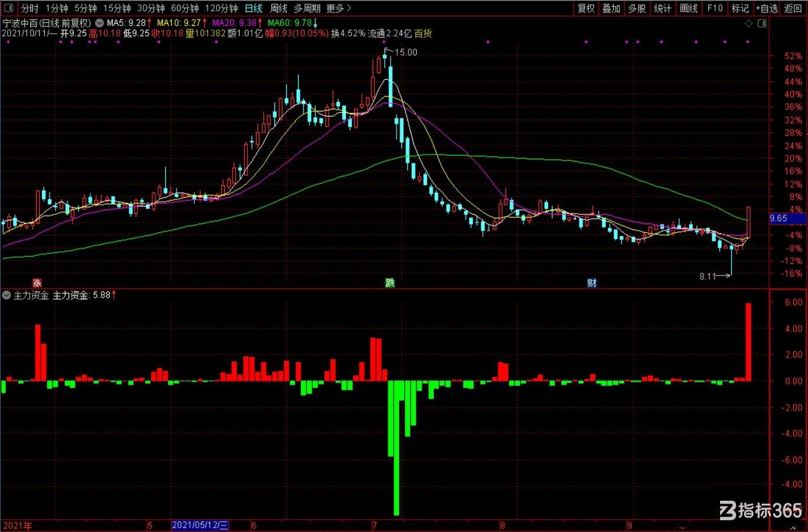808x532 pixels.
Task: Click the 标记 mark button
Action: (x=740, y=8)
